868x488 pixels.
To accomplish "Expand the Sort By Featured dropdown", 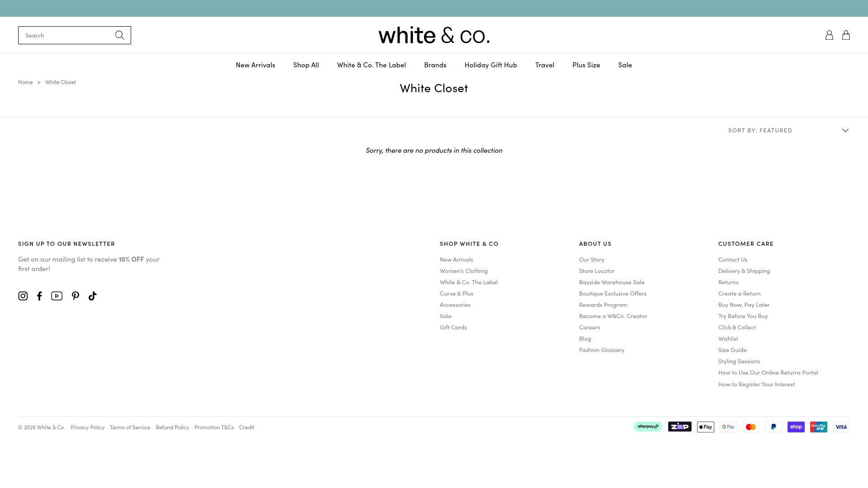I will [788, 130].
